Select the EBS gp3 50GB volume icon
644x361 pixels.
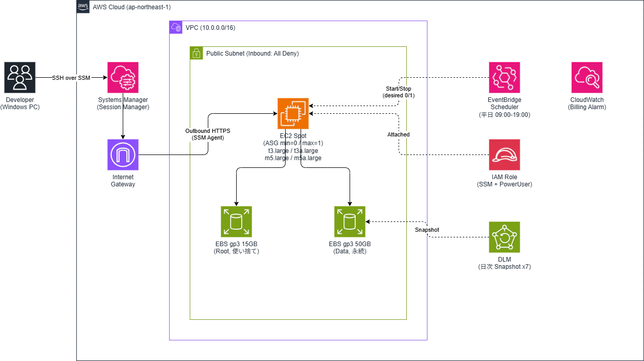tap(350, 221)
